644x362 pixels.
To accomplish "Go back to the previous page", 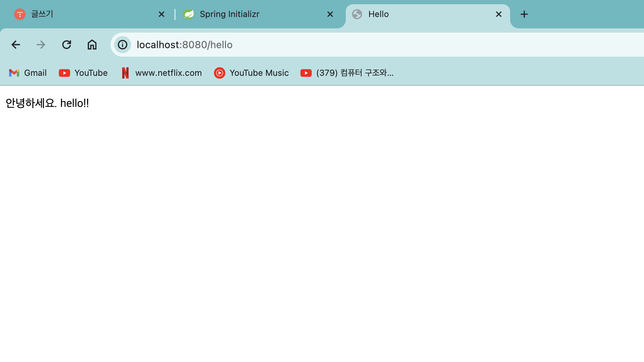I will coord(16,45).
